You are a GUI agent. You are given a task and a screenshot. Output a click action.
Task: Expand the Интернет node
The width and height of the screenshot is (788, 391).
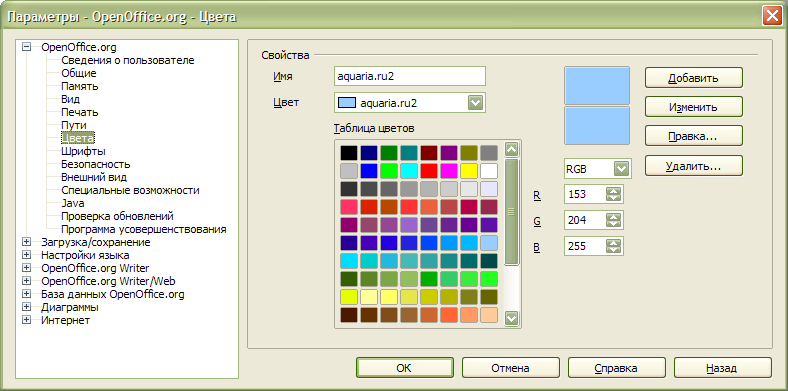(27, 320)
